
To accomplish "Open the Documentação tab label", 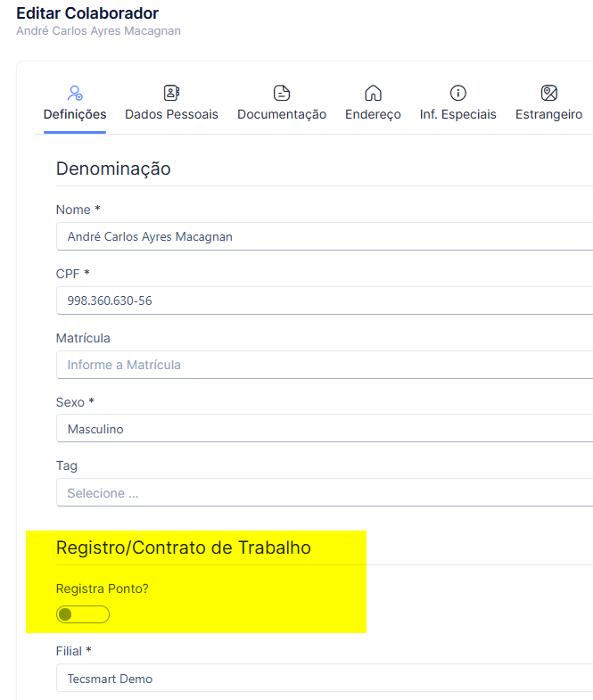I will click(x=282, y=114).
